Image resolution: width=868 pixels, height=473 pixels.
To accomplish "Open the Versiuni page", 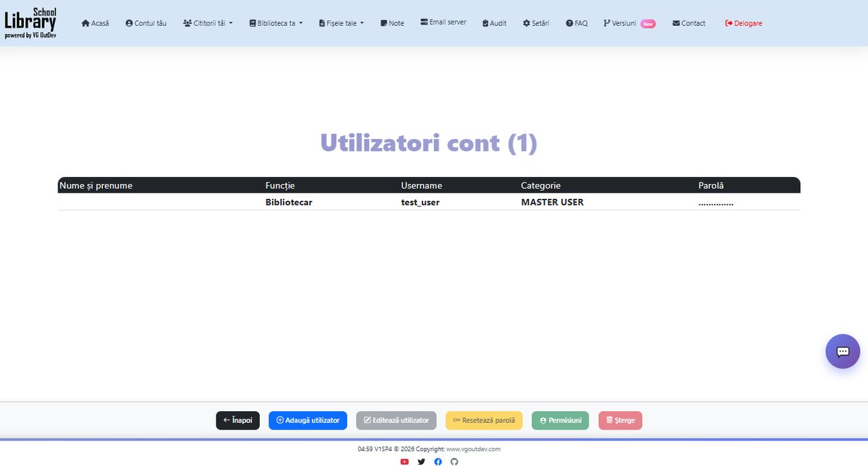I will 620,23.
